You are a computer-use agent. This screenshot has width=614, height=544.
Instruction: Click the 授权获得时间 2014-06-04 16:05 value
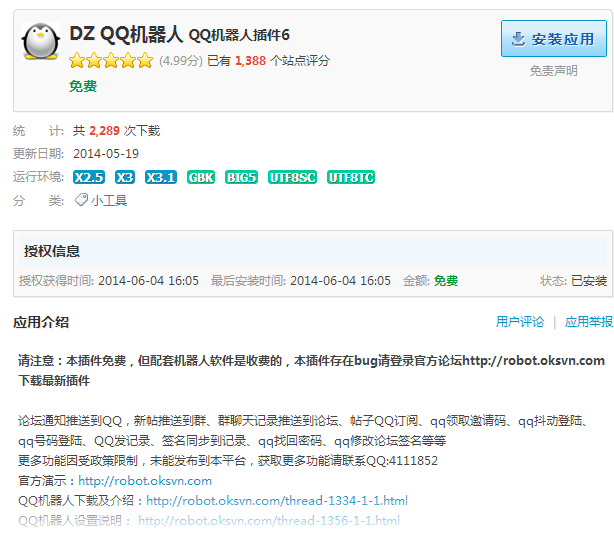pos(148,281)
